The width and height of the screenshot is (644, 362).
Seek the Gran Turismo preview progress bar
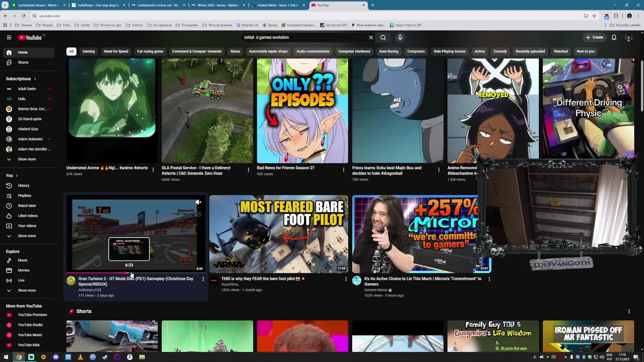coord(136,274)
